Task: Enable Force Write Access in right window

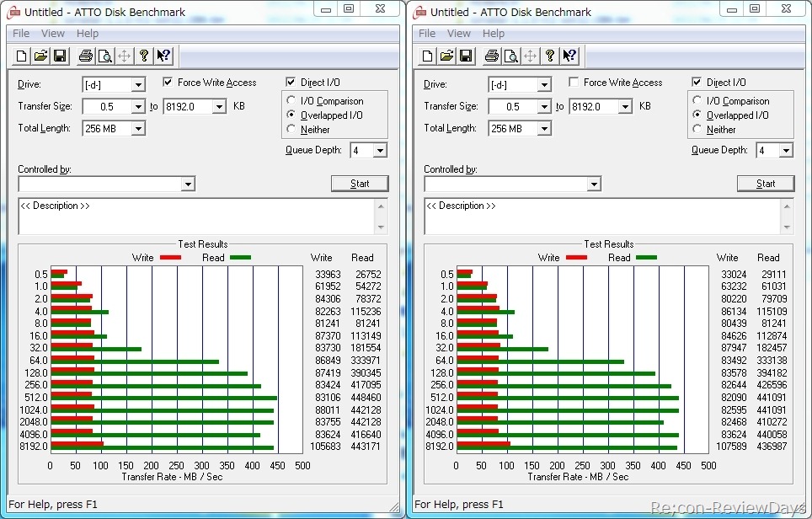Action: [x=574, y=83]
